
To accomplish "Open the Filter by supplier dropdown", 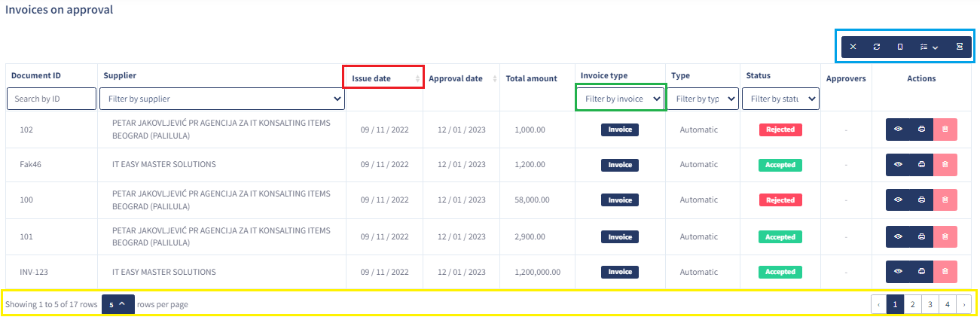I will [224, 99].
